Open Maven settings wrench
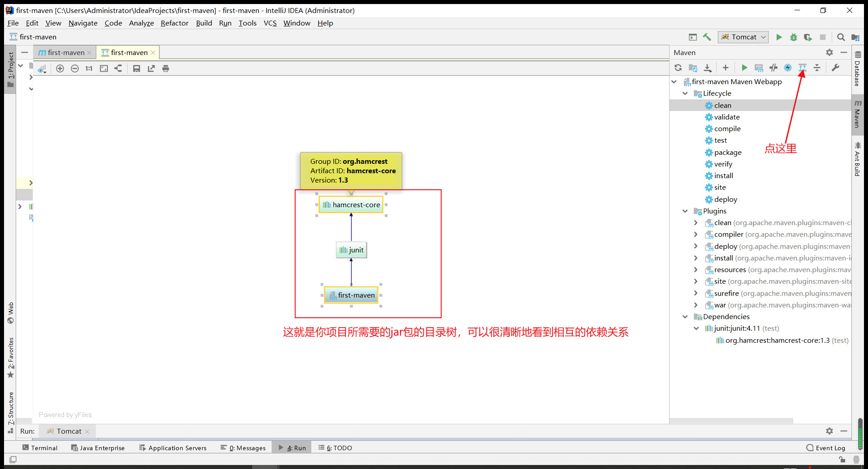Image resolution: width=868 pixels, height=469 pixels. pyautogui.click(x=835, y=68)
